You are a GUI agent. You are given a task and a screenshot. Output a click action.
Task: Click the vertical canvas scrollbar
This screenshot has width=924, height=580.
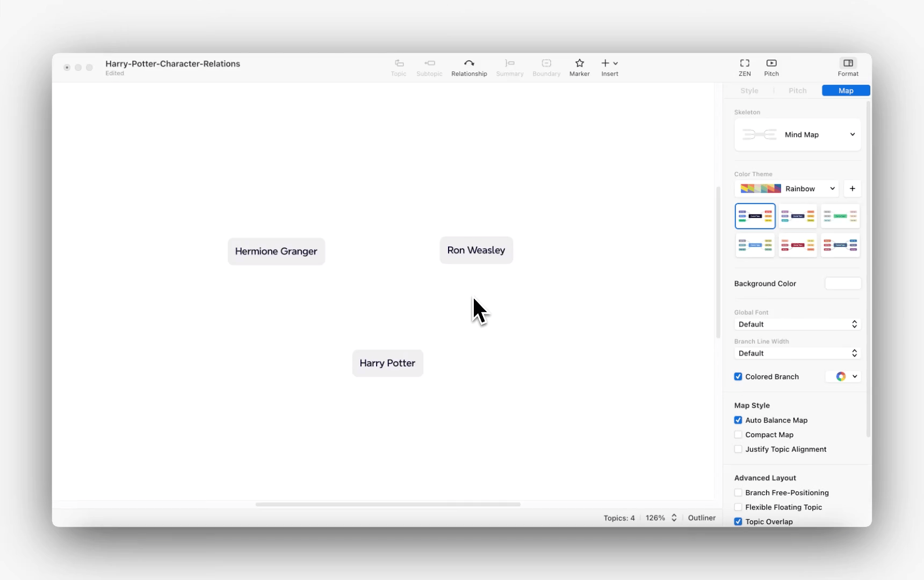[x=718, y=262]
